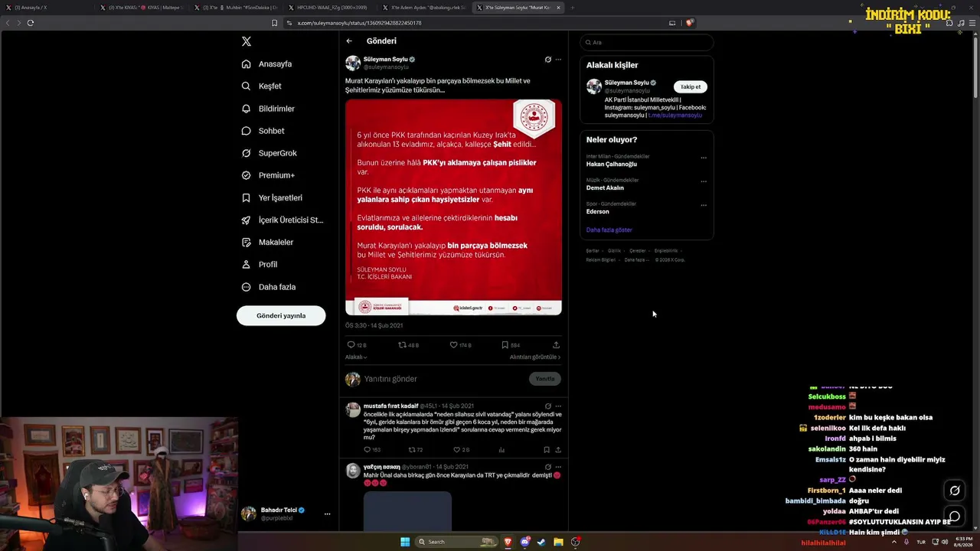Open more options on Süleyman Soylu's post

tap(558, 60)
